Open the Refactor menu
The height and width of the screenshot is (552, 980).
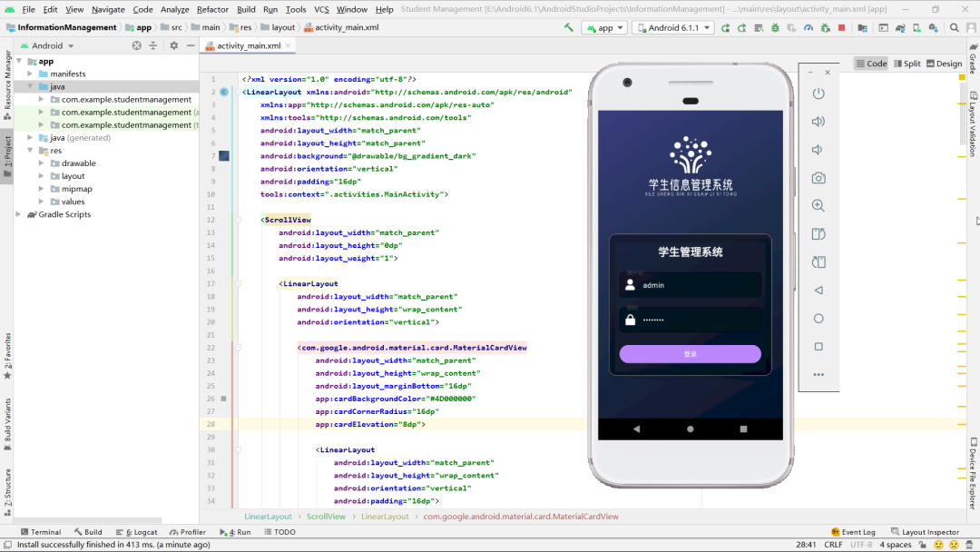tap(213, 10)
